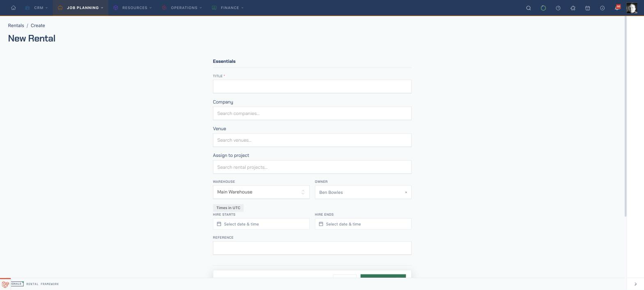Open the puzzle piece extensions icon
644x290 pixels.
[x=573, y=8]
